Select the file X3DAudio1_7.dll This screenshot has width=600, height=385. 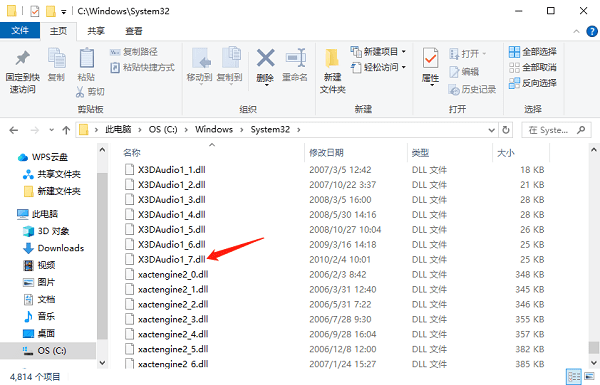click(172, 259)
